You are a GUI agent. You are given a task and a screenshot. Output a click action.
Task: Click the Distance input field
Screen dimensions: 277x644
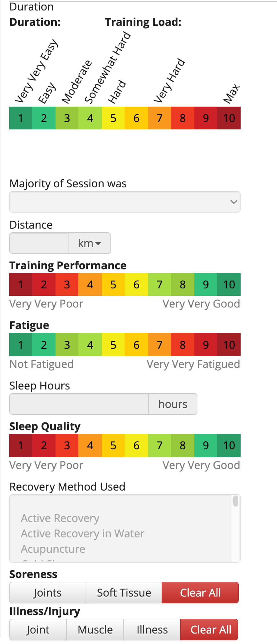point(39,243)
